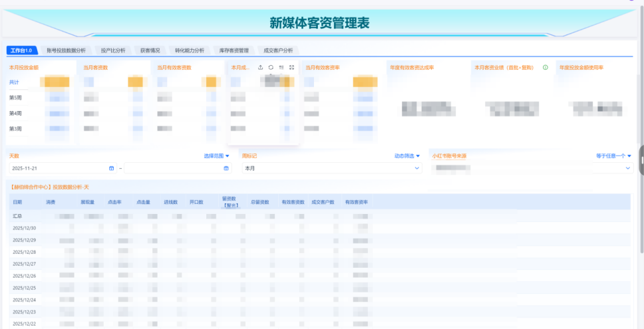Switch to the 账号投放数据分析 tab
Viewport: 644px width, 329px height.
click(x=66, y=50)
